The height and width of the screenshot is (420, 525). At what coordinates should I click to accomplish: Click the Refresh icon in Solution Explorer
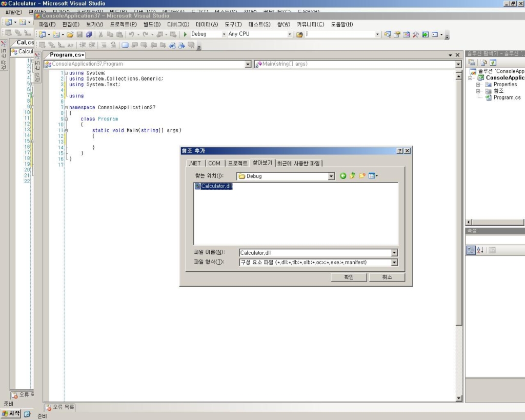(x=493, y=63)
